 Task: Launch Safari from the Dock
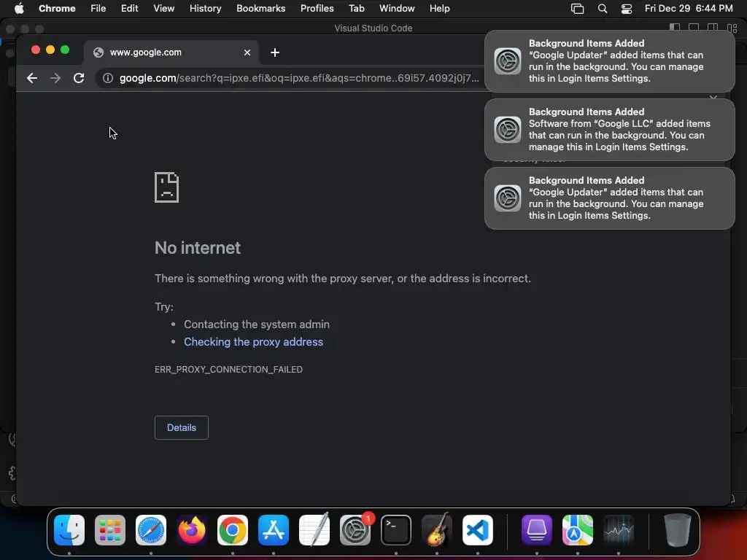[x=151, y=530]
